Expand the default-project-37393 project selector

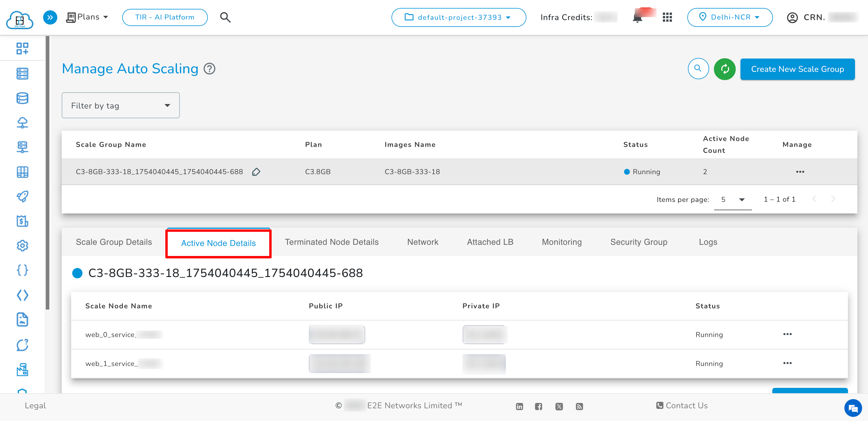point(458,17)
